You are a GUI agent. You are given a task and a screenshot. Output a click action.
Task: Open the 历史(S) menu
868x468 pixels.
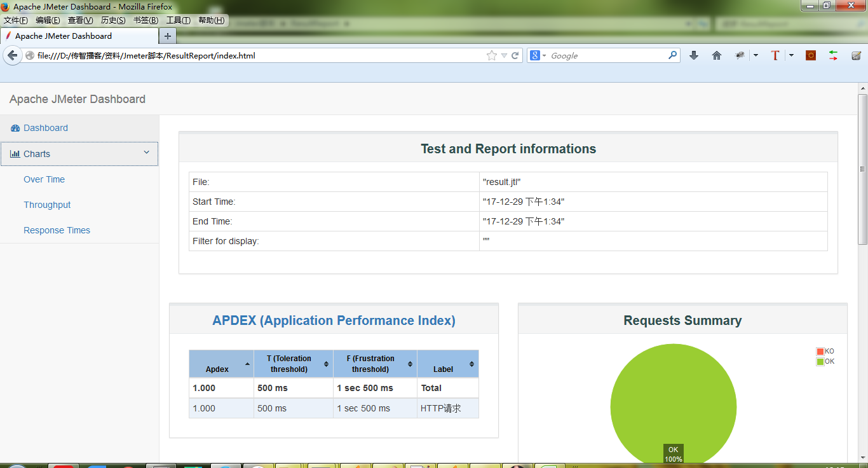(113, 20)
